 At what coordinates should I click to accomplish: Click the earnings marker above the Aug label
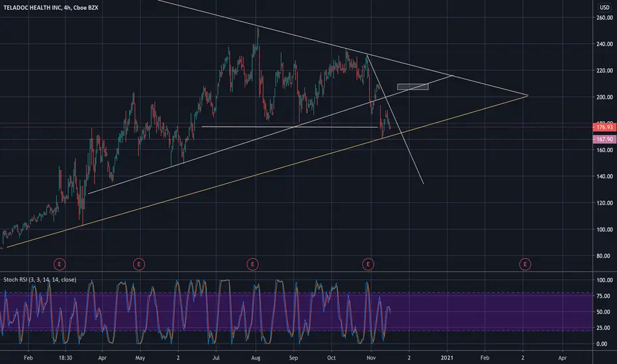(253, 264)
